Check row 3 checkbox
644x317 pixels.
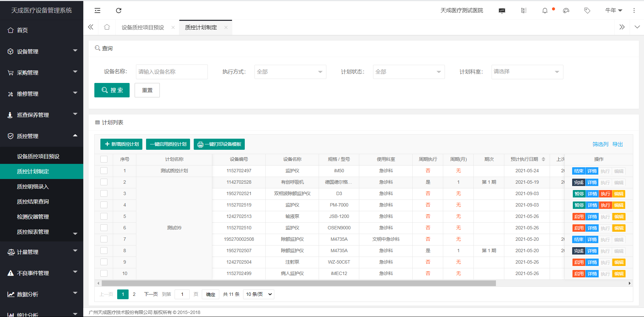pyautogui.click(x=104, y=193)
